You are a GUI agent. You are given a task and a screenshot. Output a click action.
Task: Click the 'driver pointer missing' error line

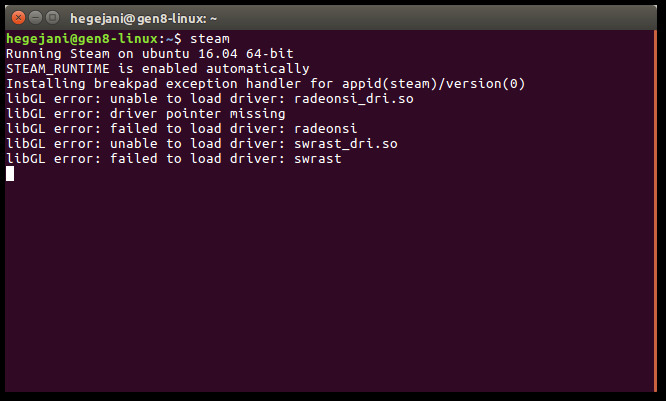(x=146, y=114)
